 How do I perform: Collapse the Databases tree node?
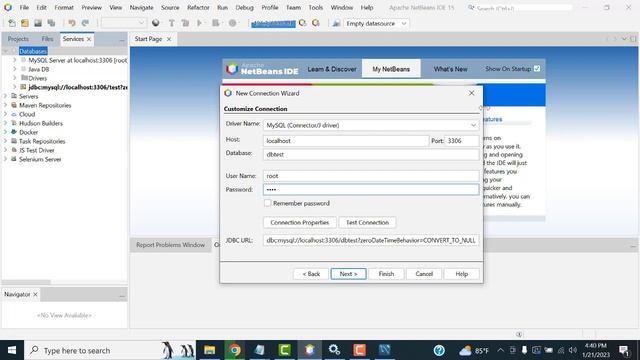6,51
